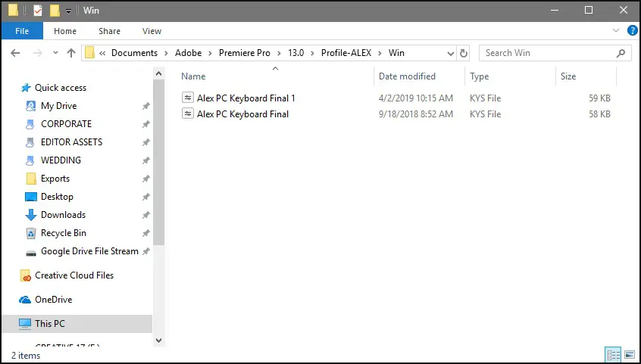The height and width of the screenshot is (364, 641).
Task: Expand the ribbon with the chevron
Action: (616, 30)
